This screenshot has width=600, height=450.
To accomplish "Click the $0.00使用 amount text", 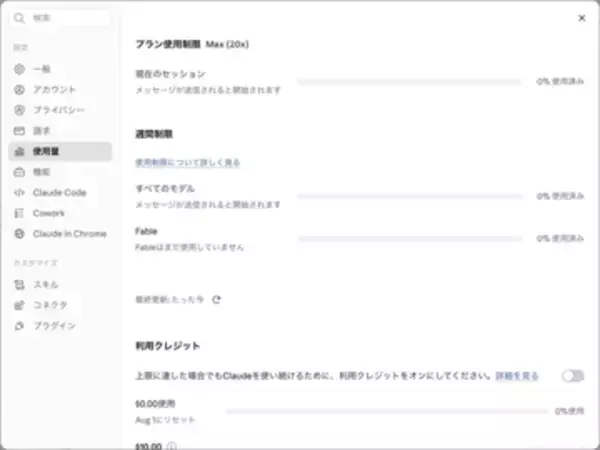I will (x=155, y=404).
